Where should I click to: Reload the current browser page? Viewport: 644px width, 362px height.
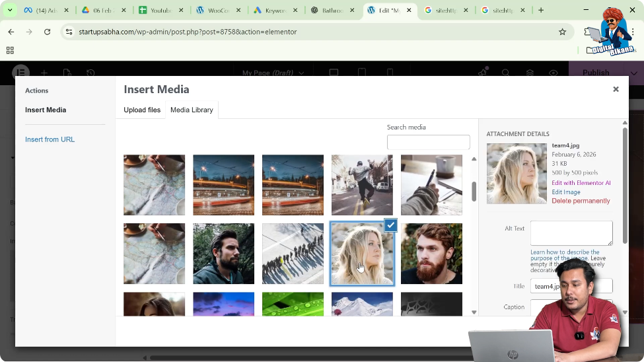tap(48, 32)
